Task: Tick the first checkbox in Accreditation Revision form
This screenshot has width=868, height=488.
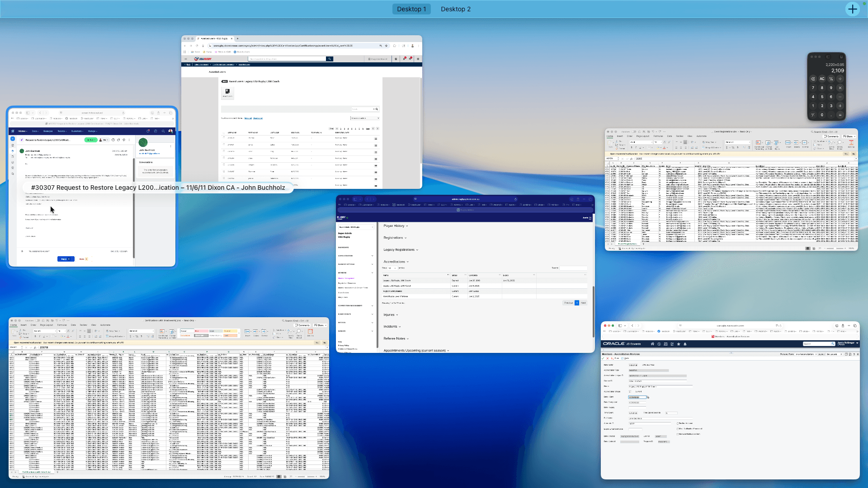Action: click(678, 423)
